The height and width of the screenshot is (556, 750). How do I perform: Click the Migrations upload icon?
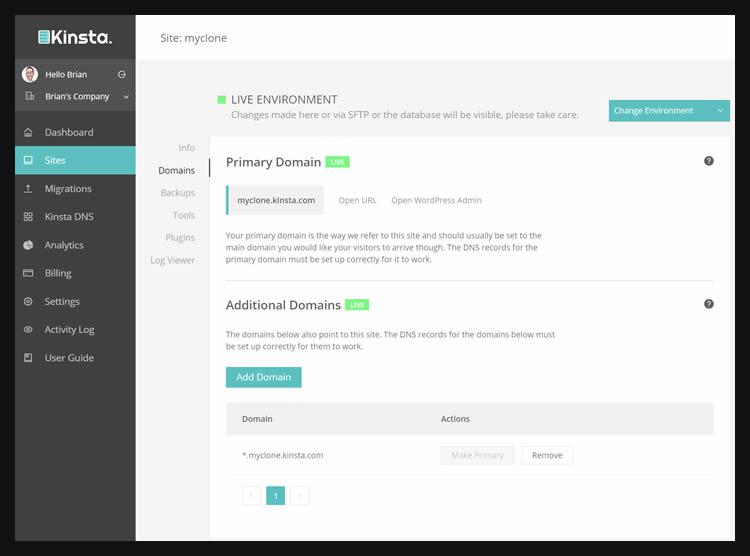click(x=28, y=189)
